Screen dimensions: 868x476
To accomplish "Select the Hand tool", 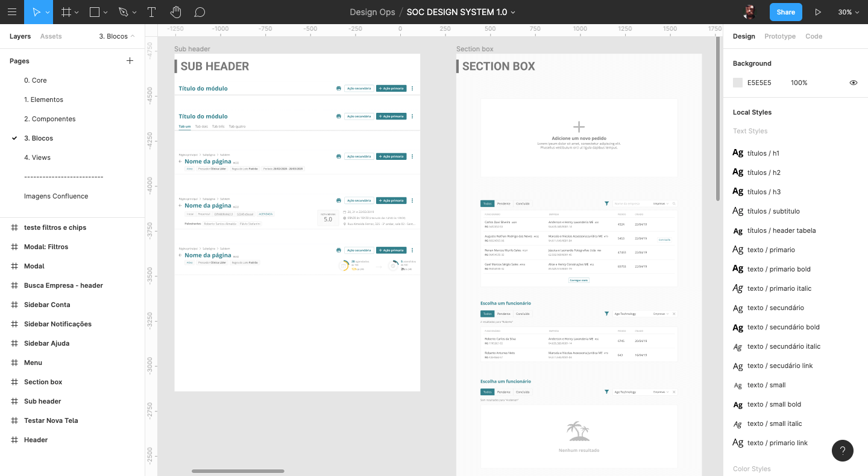I will point(175,12).
